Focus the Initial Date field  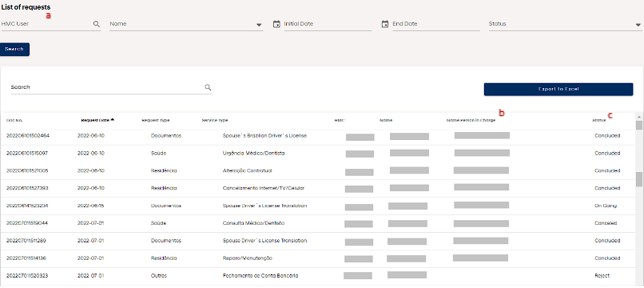(x=328, y=24)
